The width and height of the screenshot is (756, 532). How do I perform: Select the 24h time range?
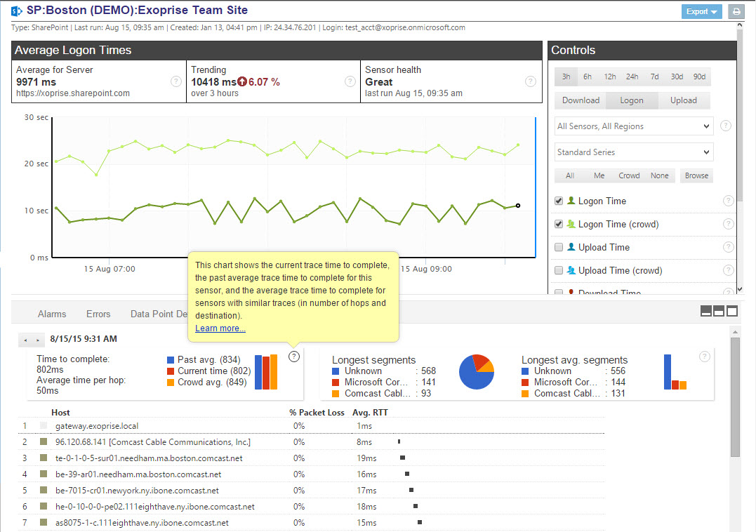(x=632, y=77)
